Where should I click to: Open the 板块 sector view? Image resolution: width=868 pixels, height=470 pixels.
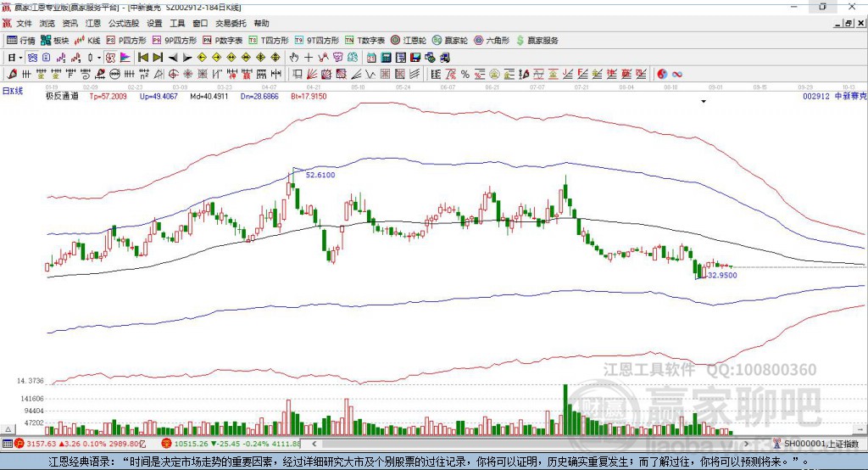pyautogui.click(x=54, y=41)
